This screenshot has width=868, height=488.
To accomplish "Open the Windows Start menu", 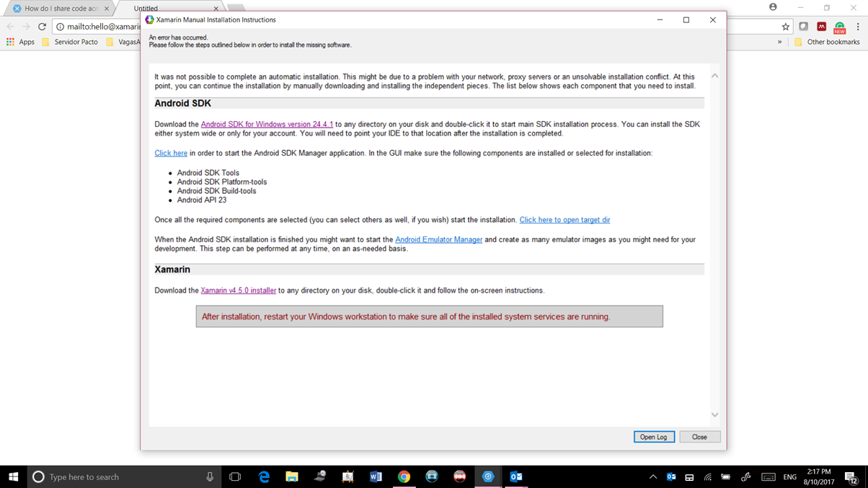I will 13,476.
